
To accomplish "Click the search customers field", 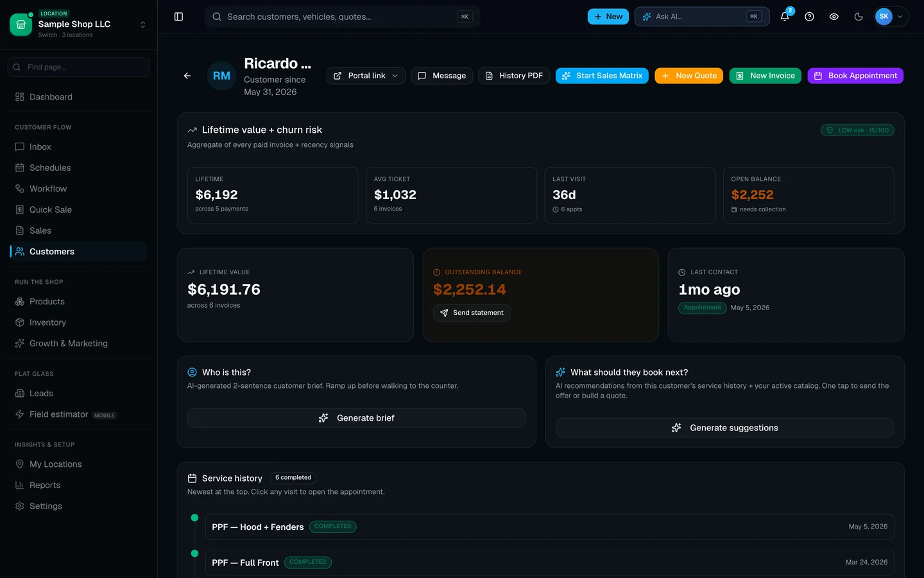I will (342, 17).
